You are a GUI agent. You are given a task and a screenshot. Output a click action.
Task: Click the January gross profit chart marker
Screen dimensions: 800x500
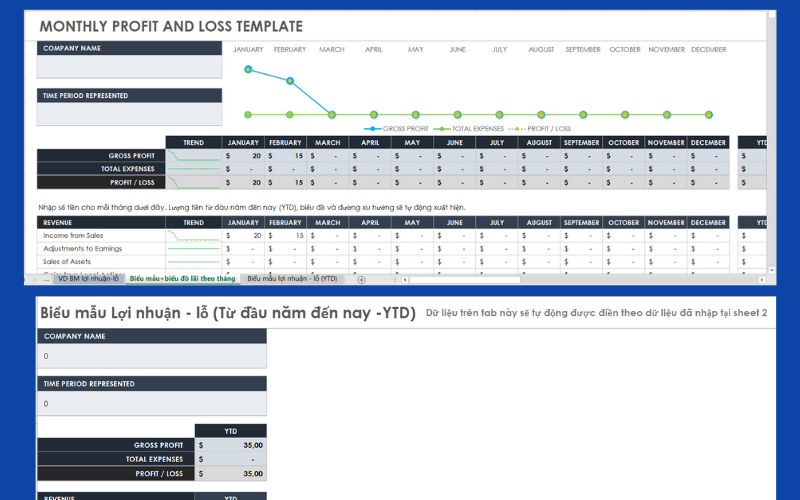click(x=248, y=69)
